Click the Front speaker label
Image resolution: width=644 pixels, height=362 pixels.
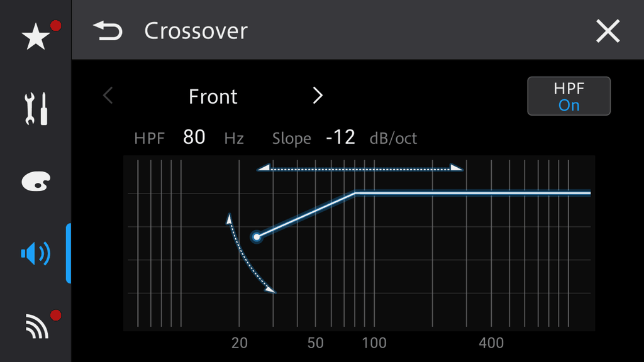(213, 97)
